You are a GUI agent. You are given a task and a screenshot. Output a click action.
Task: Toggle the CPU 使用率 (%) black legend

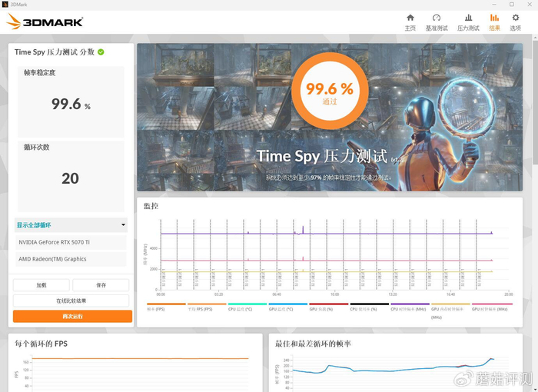[x=369, y=307]
